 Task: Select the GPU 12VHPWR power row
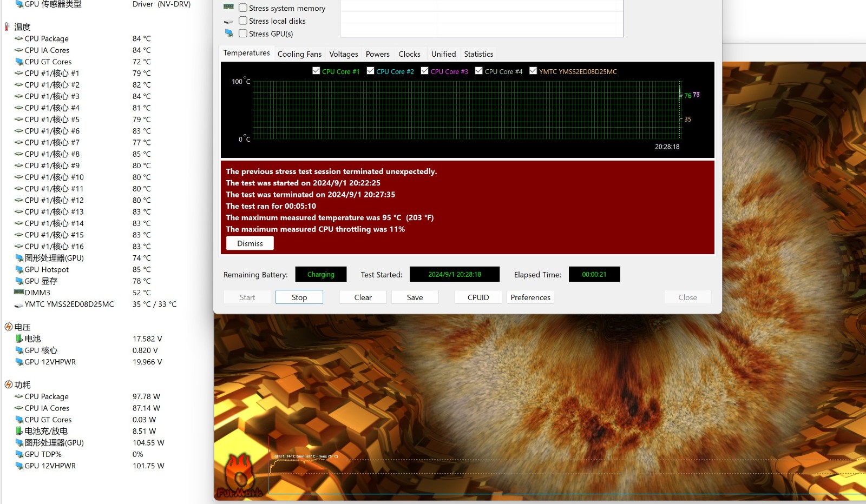click(x=50, y=466)
